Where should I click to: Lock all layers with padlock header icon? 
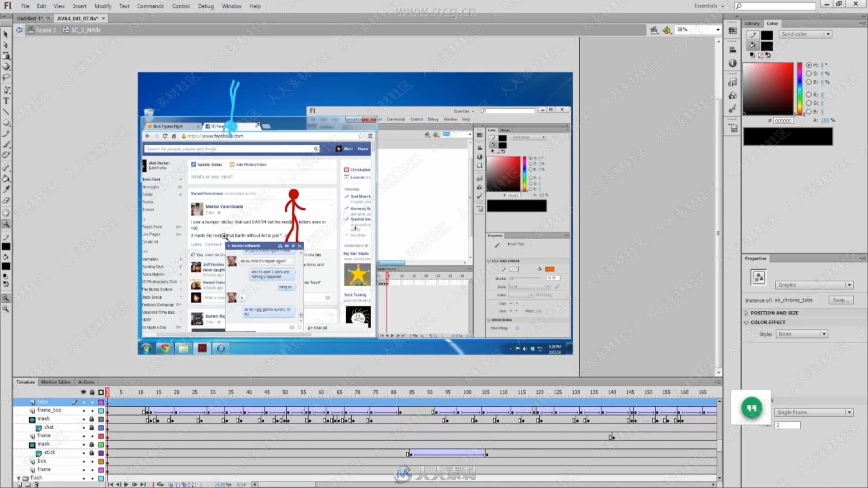coord(92,392)
